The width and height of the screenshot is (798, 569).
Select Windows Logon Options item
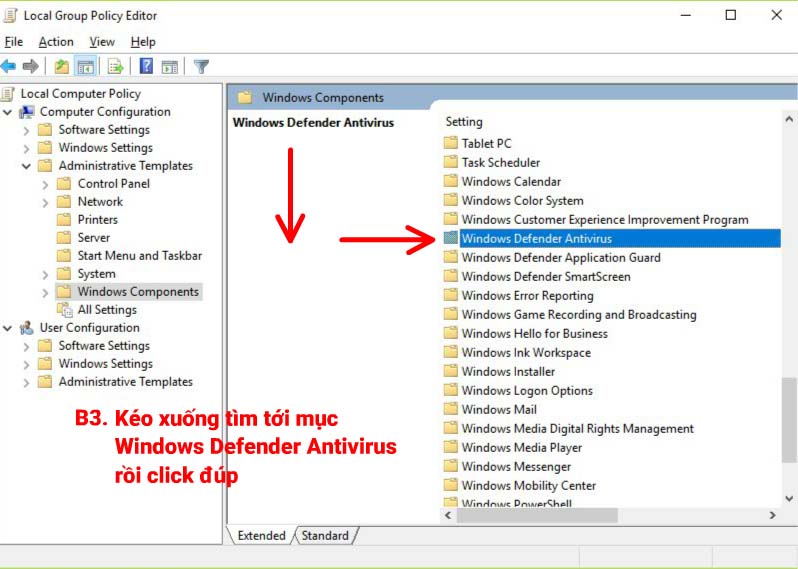tap(527, 390)
